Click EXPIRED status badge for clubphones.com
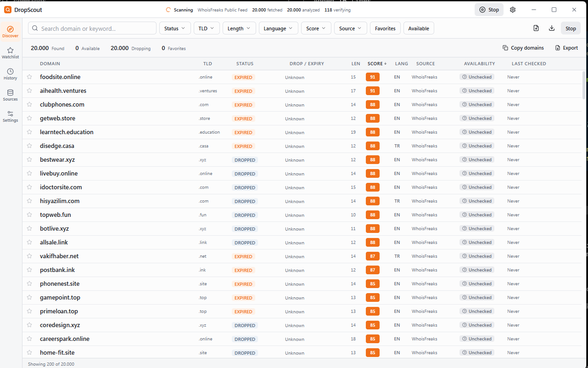The image size is (588, 368). coord(243,105)
